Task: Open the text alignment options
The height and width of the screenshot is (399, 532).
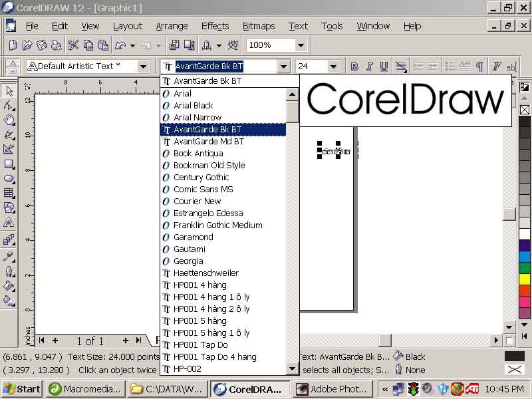Action: click(401, 66)
